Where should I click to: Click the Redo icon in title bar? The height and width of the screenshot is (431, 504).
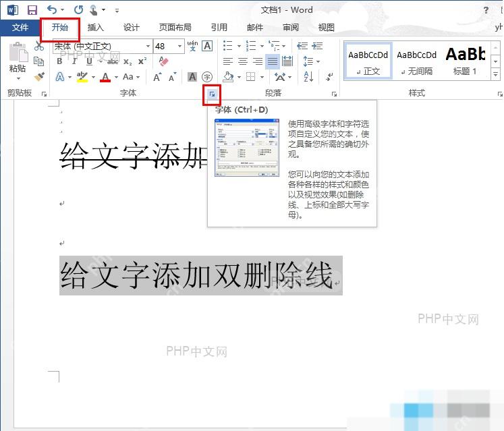(x=78, y=10)
